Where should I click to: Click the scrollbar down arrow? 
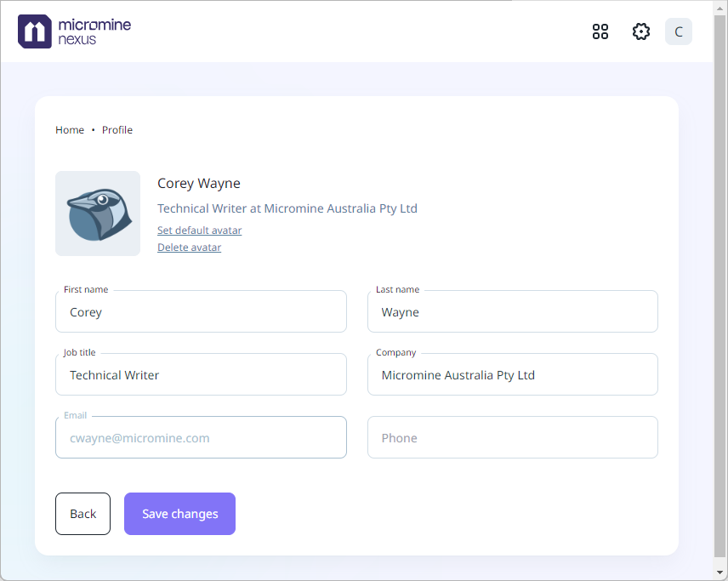tap(720, 573)
